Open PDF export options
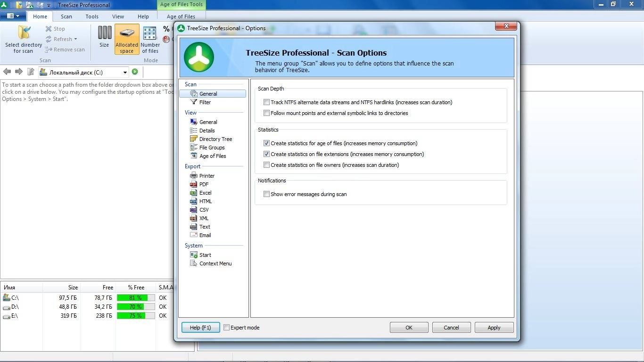Image resolution: width=644 pixels, height=362 pixels. coord(204,184)
